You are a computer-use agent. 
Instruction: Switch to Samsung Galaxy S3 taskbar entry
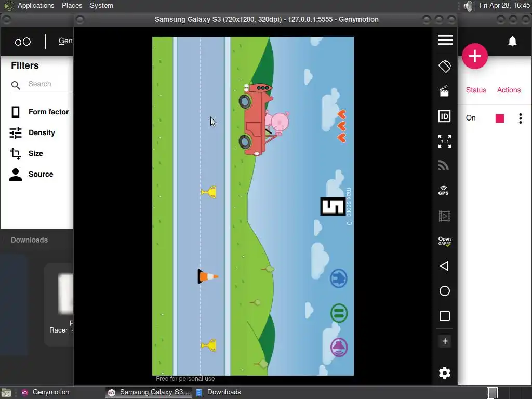(x=149, y=392)
